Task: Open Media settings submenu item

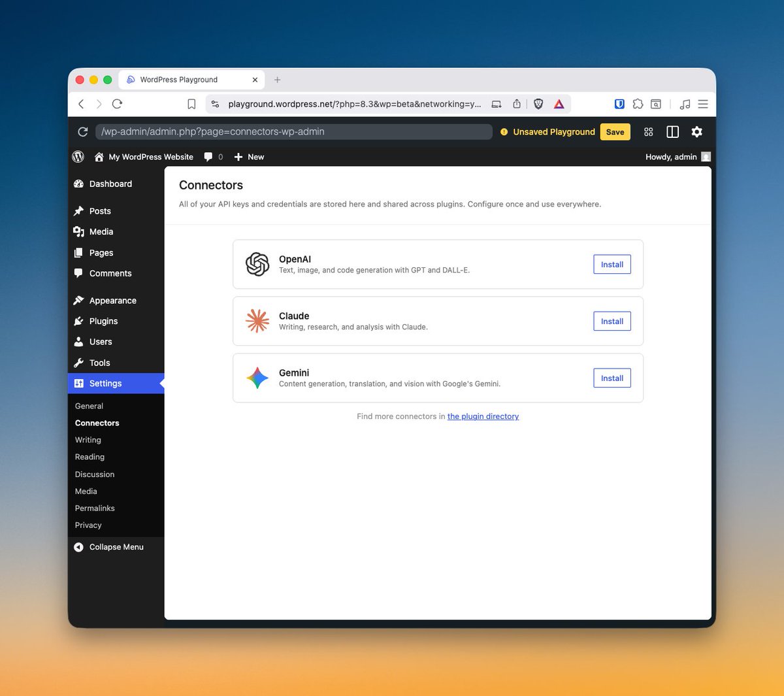Action: click(x=86, y=491)
